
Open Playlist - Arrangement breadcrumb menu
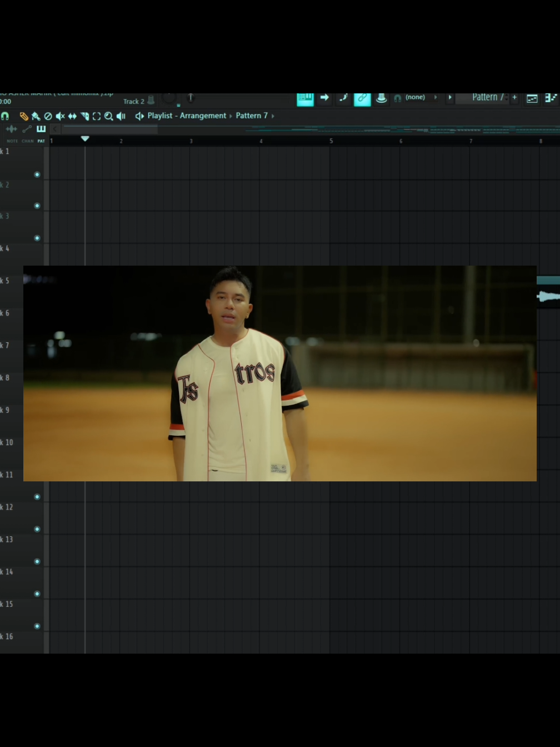[187, 116]
